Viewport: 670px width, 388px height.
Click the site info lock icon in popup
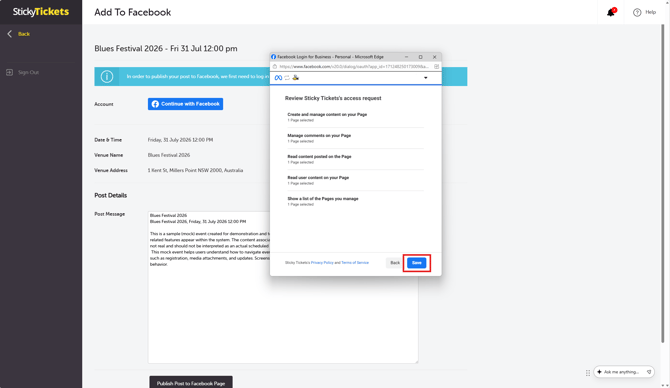point(275,67)
